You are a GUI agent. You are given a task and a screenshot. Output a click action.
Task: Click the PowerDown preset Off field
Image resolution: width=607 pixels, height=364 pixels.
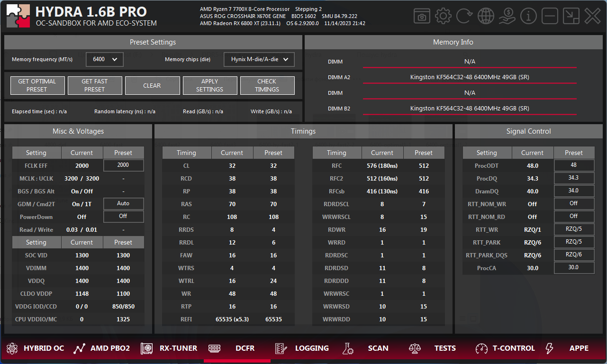coord(123,217)
